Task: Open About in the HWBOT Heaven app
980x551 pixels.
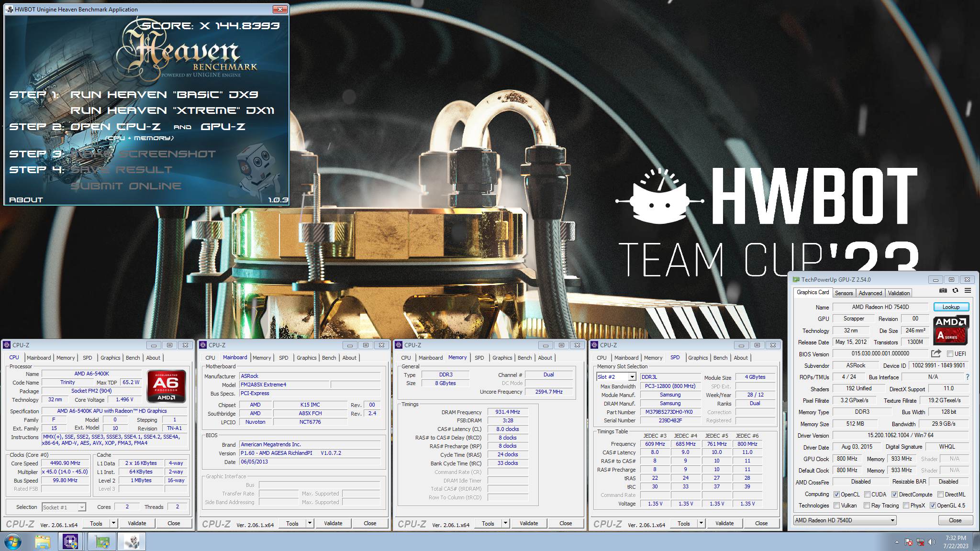Action: (26, 200)
